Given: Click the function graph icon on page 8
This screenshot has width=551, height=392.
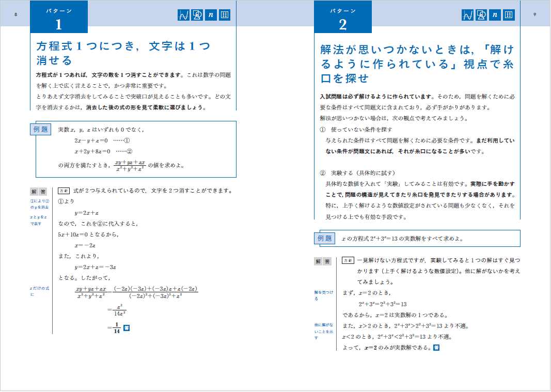Looking at the screenshot, I should click(x=184, y=15).
